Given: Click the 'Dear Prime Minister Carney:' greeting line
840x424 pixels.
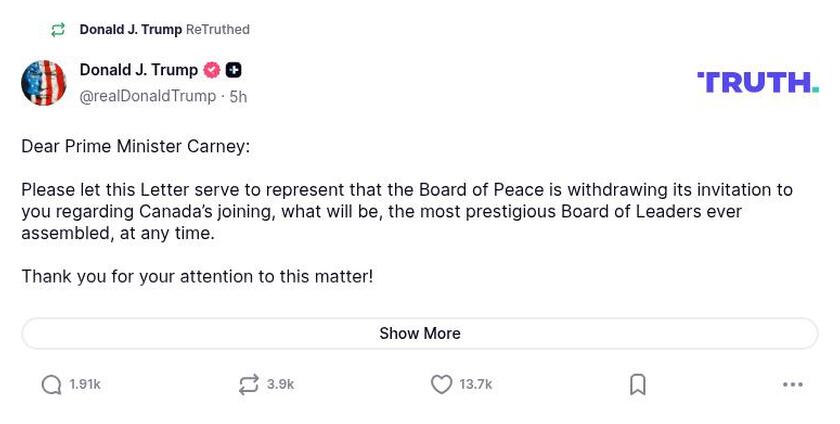Looking at the screenshot, I should coord(135,147).
